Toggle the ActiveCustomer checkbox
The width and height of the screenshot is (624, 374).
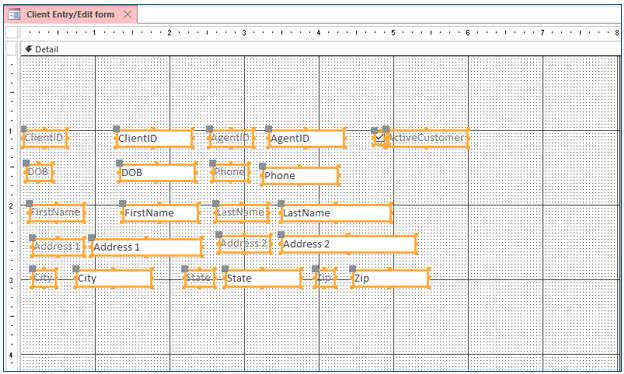pos(380,138)
